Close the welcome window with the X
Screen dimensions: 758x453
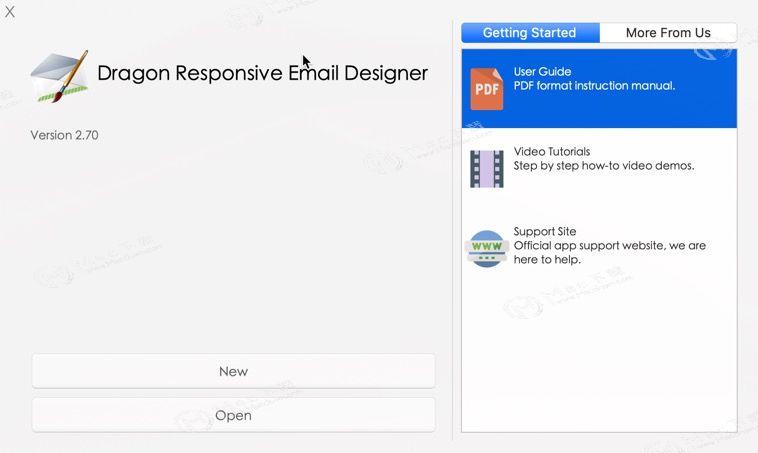(10, 12)
